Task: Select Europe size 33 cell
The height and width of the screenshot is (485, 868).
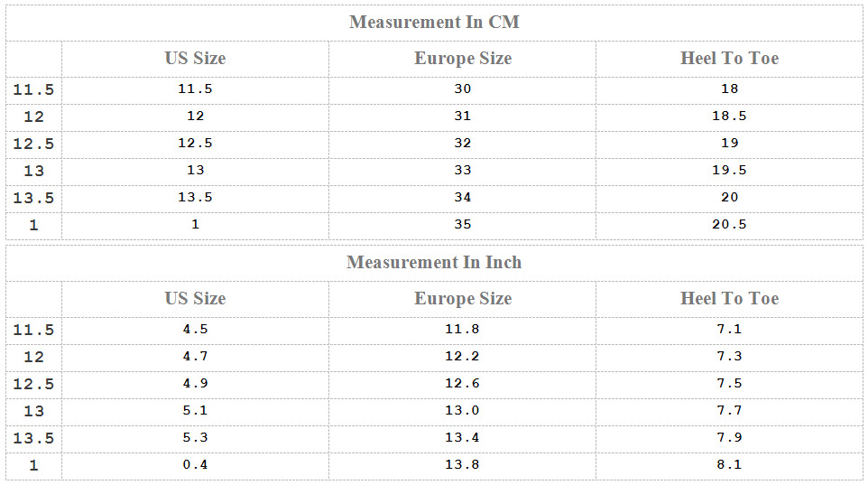Action: pos(463,170)
